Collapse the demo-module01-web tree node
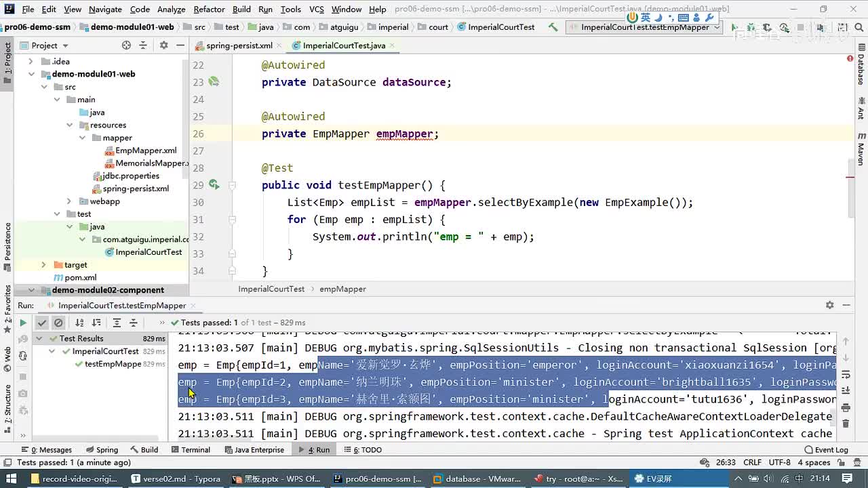 pos(31,74)
